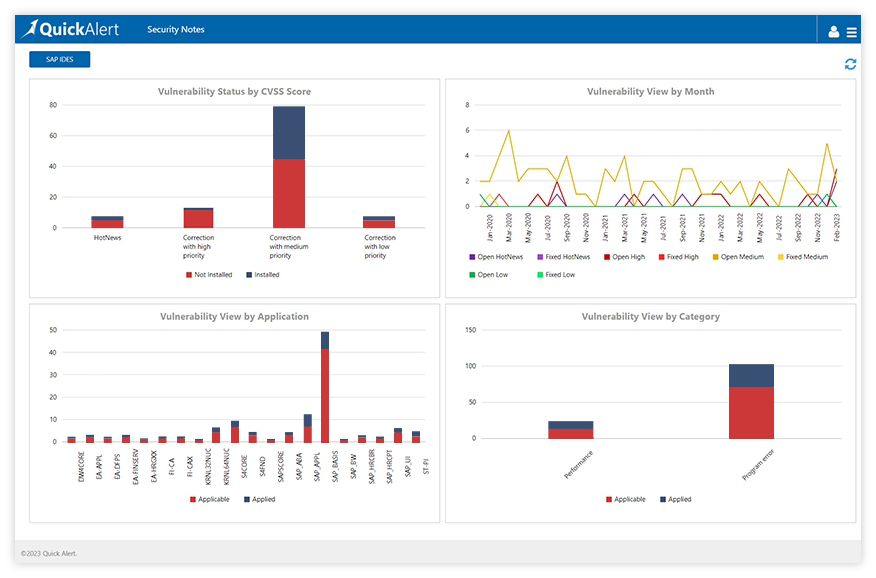Toggle Applied legend in Category chart
The height and width of the screenshot is (578, 876).
tap(675, 499)
